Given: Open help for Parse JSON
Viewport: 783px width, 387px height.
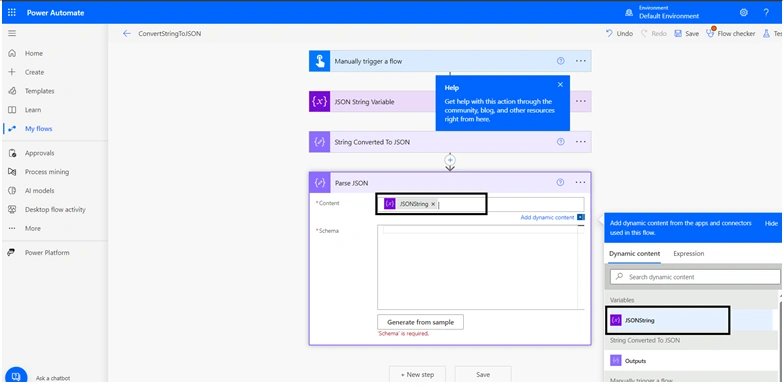Looking at the screenshot, I should point(560,183).
